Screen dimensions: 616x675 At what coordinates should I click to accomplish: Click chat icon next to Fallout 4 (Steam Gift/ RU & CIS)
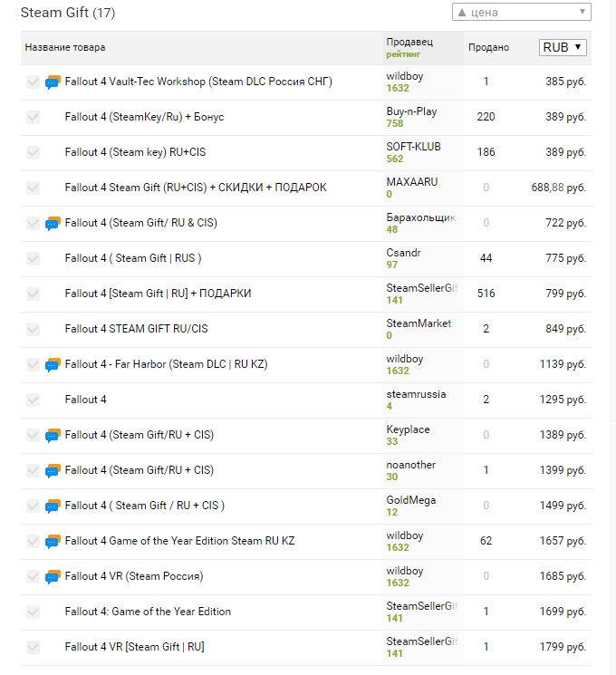53,223
